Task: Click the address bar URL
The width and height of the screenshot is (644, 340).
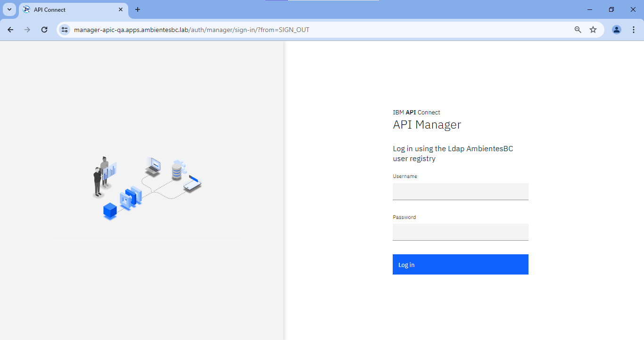Action: [x=191, y=30]
